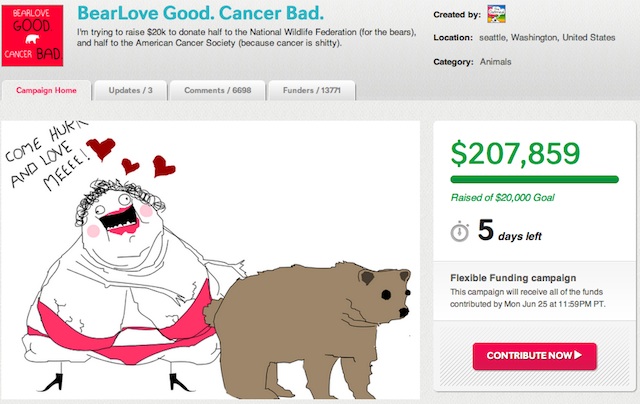Viewport: 640px width, 404px height.
Task: Select the Campaign Home tab
Action: pyautogui.click(x=46, y=90)
